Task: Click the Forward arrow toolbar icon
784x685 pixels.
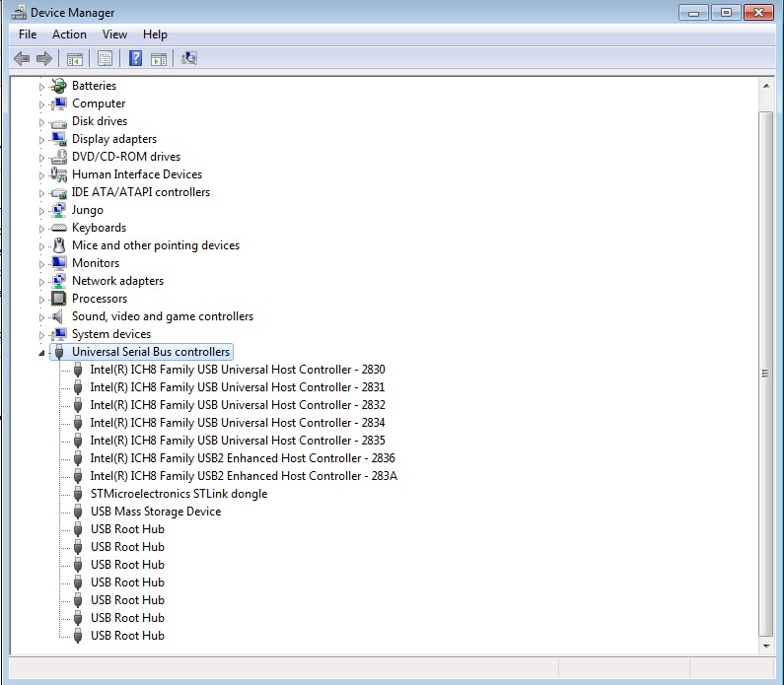Action: click(x=44, y=58)
